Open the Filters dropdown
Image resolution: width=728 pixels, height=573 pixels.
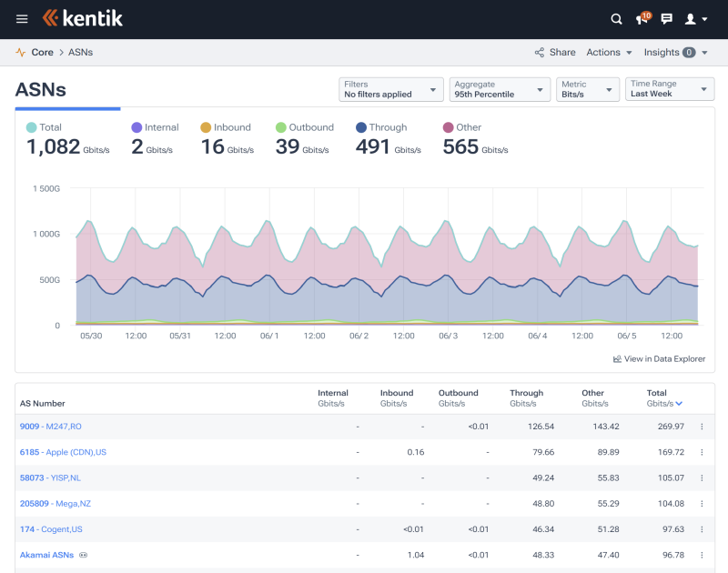coord(391,89)
